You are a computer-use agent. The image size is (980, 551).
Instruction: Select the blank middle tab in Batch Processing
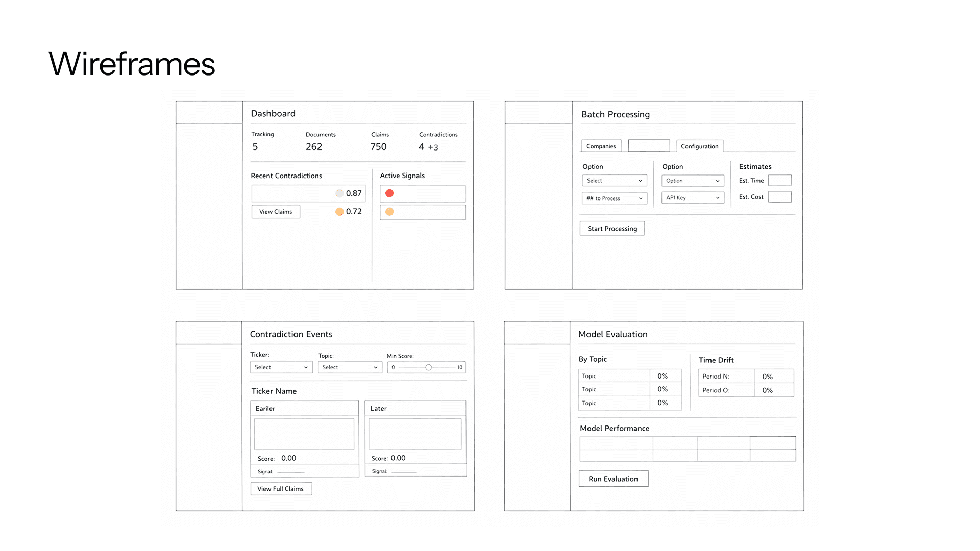click(x=649, y=145)
